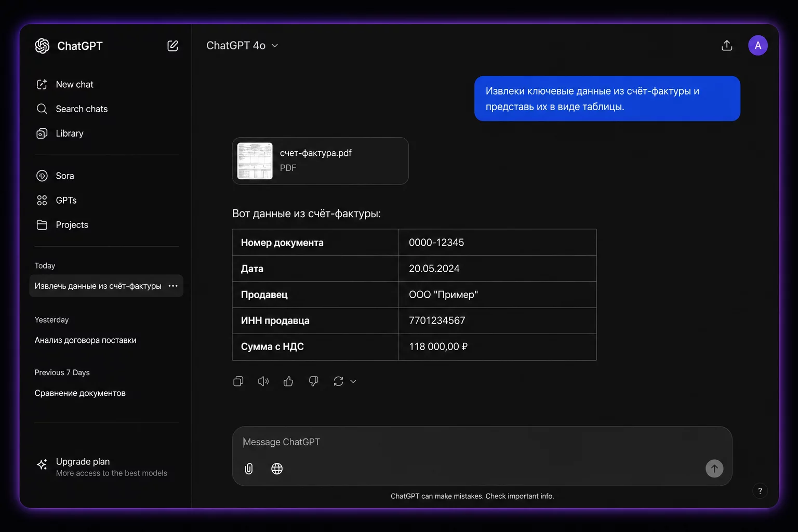
Task: Click the attach file paperclip icon
Action: tap(249, 469)
